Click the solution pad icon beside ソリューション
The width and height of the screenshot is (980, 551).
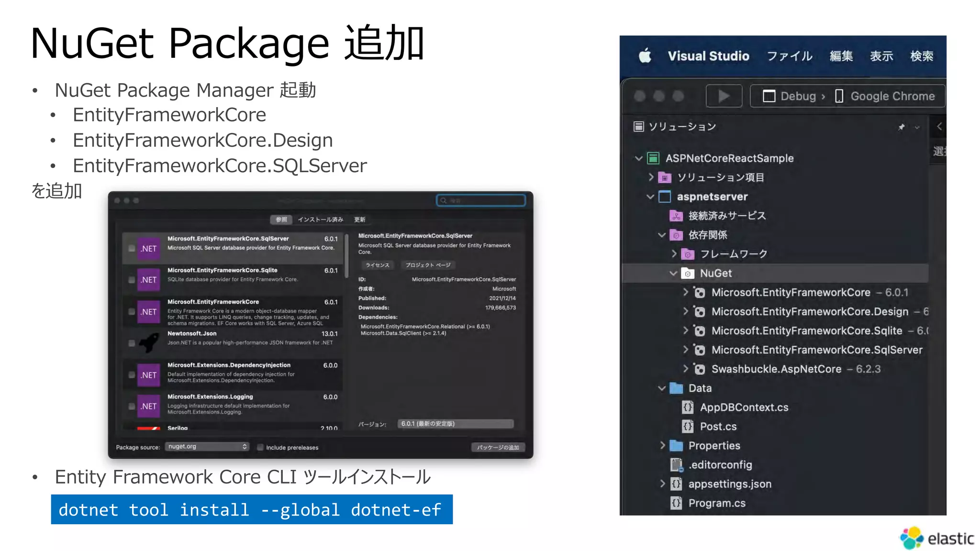(638, 126)
